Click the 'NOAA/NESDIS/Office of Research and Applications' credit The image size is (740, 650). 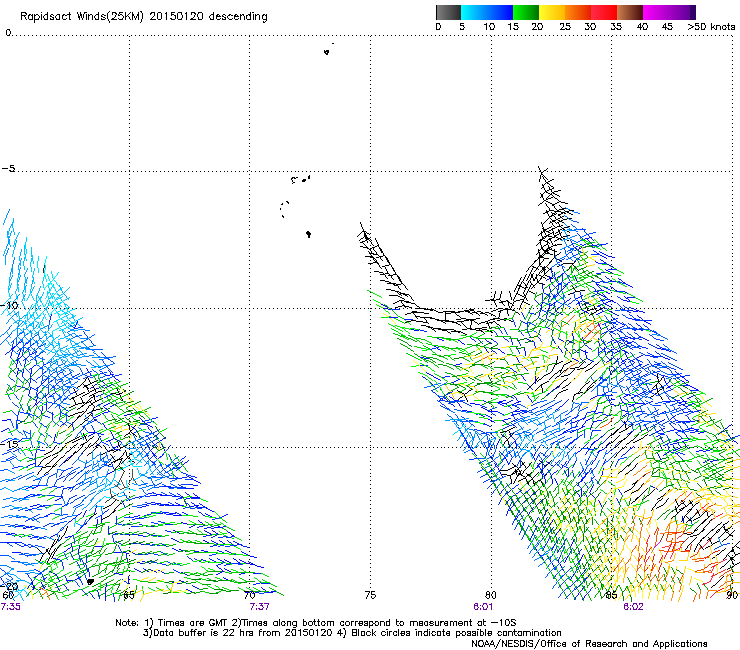click(589, 644)
